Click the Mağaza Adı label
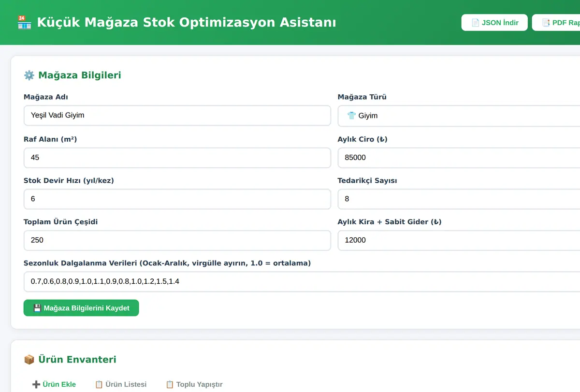 tap(46, 97)
